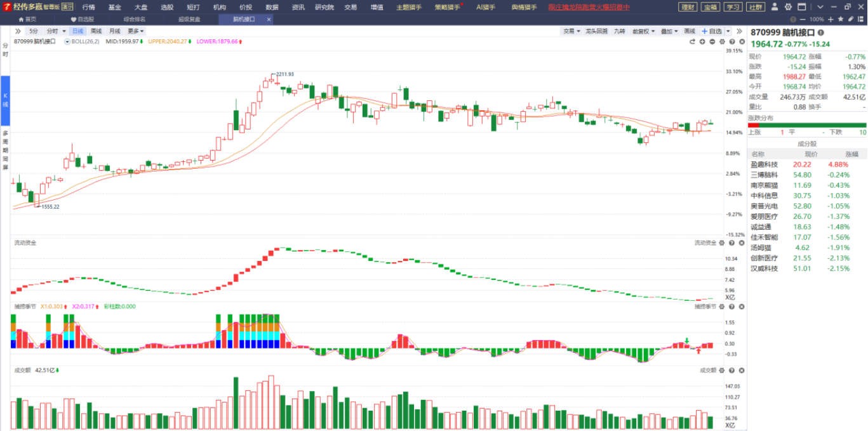Show help for the 成交额 indicator
Screen dimensions: 868x431
pos(731,369)
